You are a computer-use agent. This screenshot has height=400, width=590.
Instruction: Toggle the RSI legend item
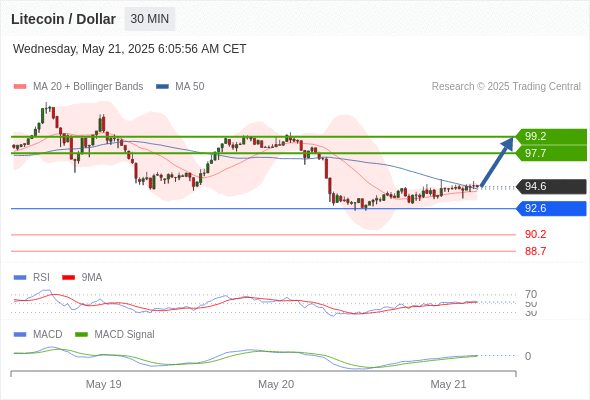[32, 278]
